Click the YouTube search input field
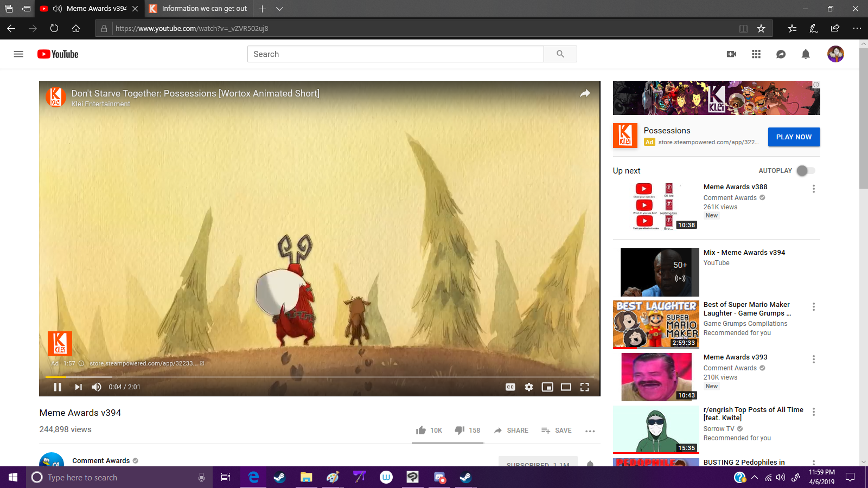 (395, 54)
